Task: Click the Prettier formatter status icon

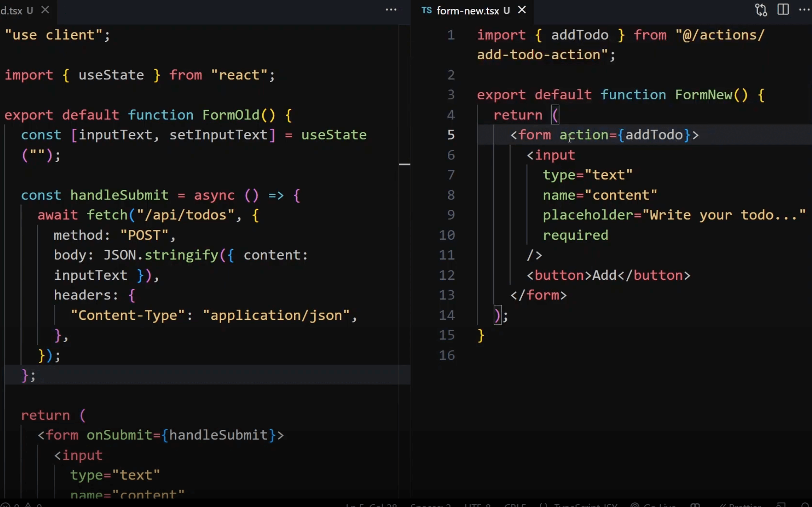Action: coord(741,505)
